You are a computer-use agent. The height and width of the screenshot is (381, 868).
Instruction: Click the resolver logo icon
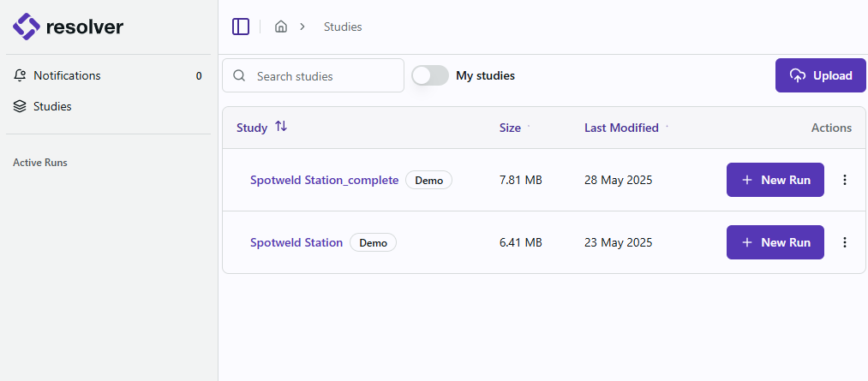pos(27,27)
